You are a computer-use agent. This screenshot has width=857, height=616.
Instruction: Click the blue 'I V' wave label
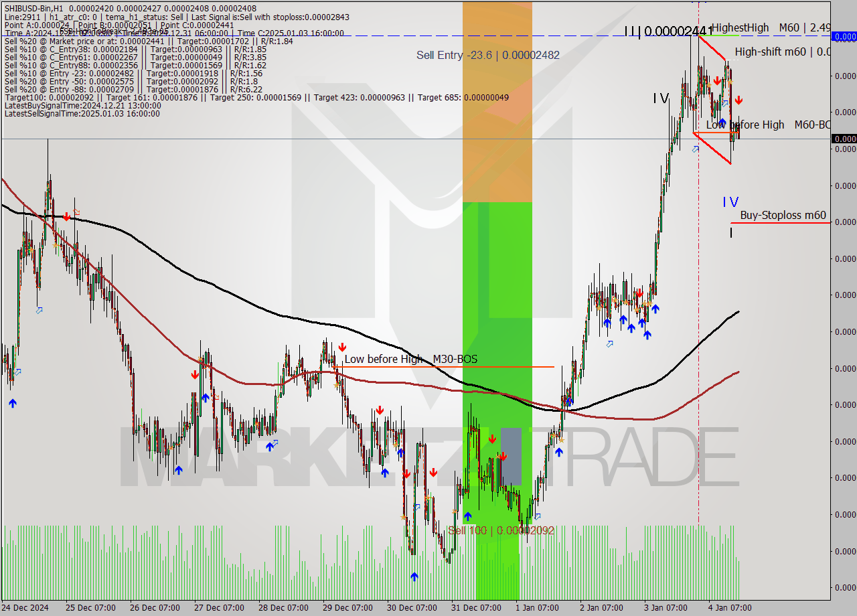click(730, 202)
